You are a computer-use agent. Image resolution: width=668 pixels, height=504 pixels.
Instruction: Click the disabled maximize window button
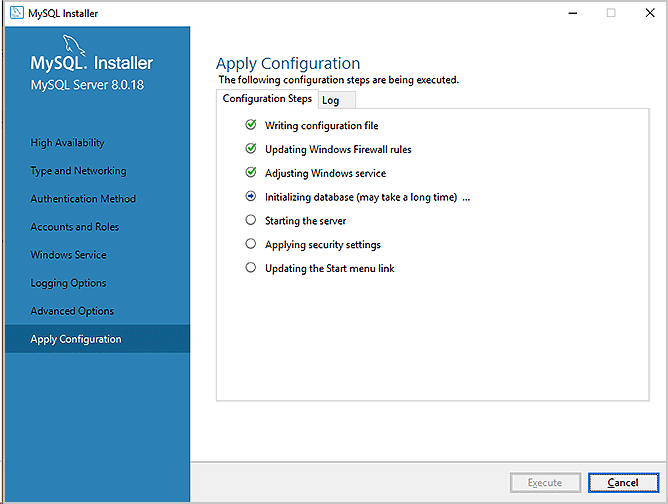[x=611, y=13]
